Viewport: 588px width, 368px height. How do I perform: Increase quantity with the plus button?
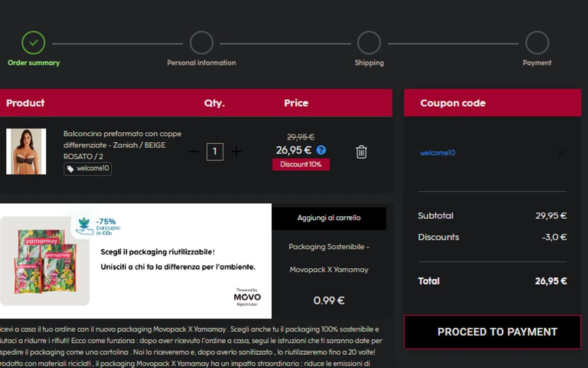236,152
